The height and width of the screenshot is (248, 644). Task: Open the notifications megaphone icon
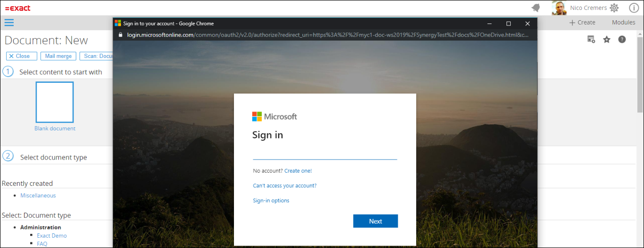click(536, 8)
